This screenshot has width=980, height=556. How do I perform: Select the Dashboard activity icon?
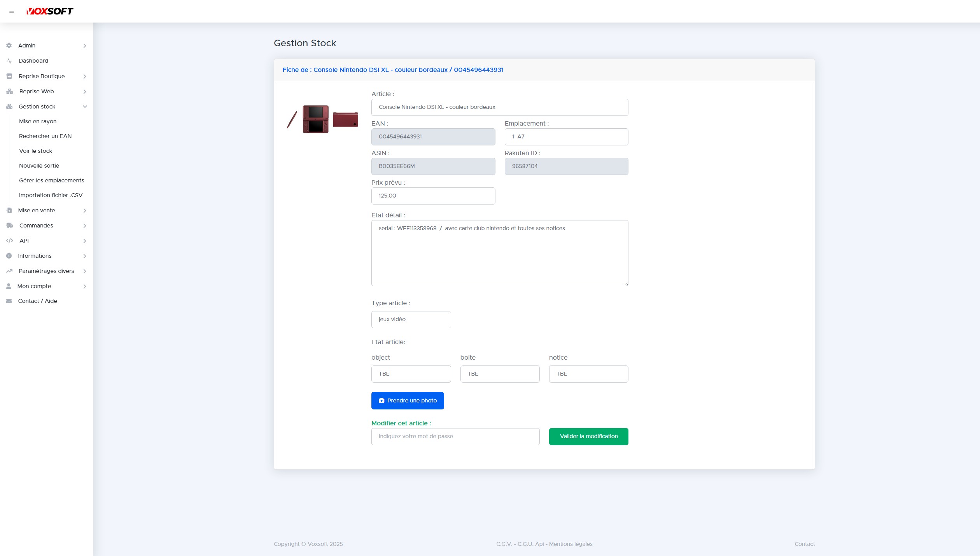(9, 61)
